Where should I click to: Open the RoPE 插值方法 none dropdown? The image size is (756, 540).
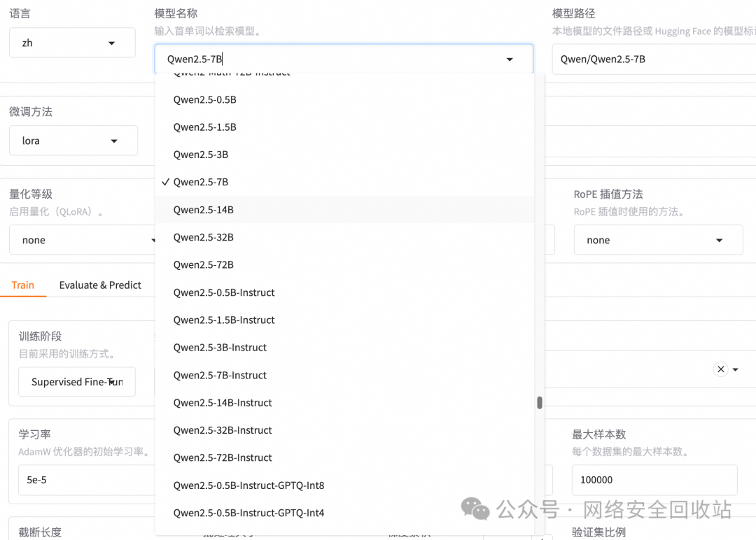tap(658, 240)
